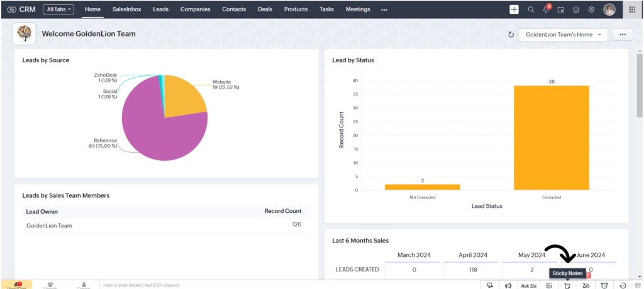Open the dashboard more-options ellipsis button
This screenshot has height=289, width=644.
tap(623, 35)
